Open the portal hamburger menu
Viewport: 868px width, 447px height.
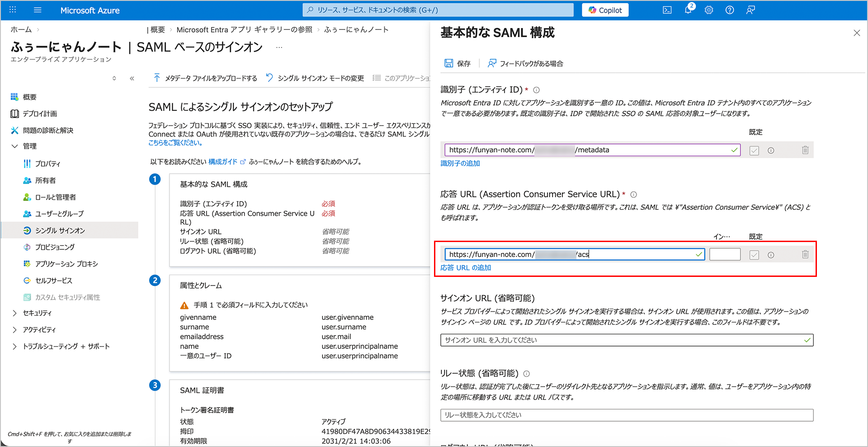[x=38, y=10]
